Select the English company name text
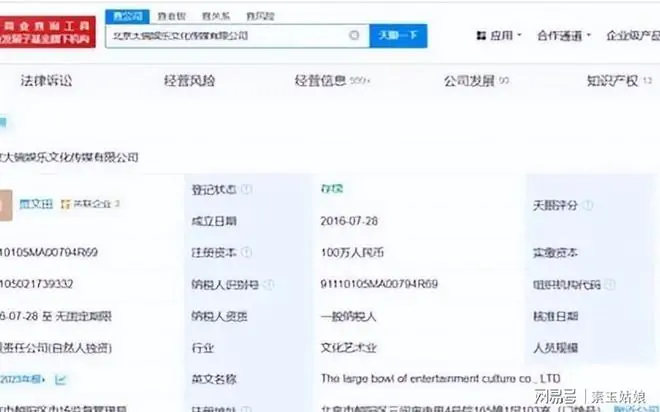This screenshot has height=412, width=660. 440,379
